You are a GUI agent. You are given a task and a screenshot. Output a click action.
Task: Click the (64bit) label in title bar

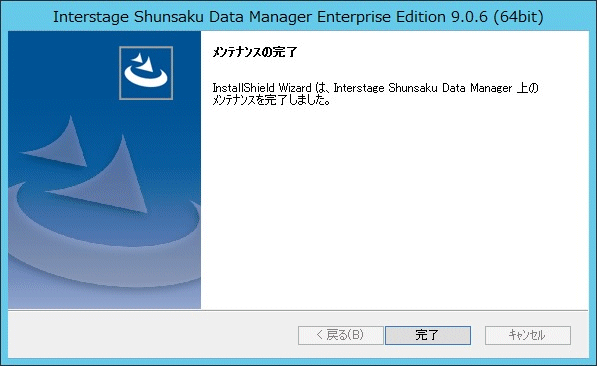[x=519, y=17]
